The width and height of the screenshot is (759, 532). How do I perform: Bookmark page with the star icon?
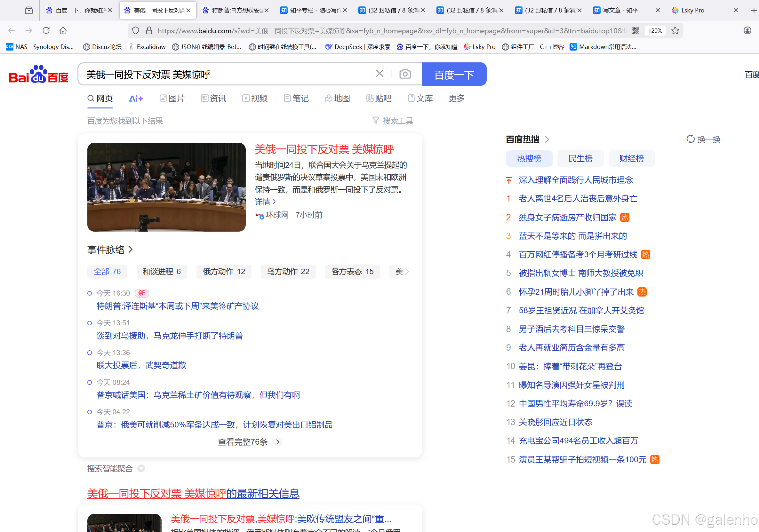[x=675, y=31]
